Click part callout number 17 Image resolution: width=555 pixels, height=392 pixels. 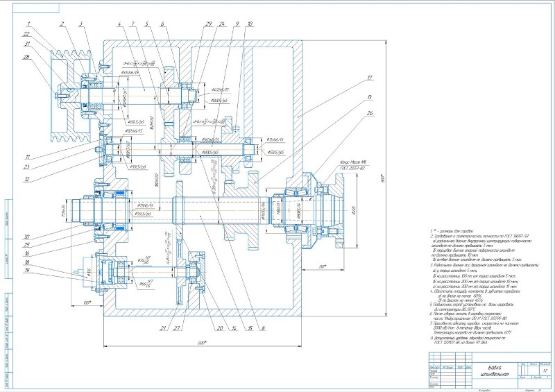click(x=370, y=78)
